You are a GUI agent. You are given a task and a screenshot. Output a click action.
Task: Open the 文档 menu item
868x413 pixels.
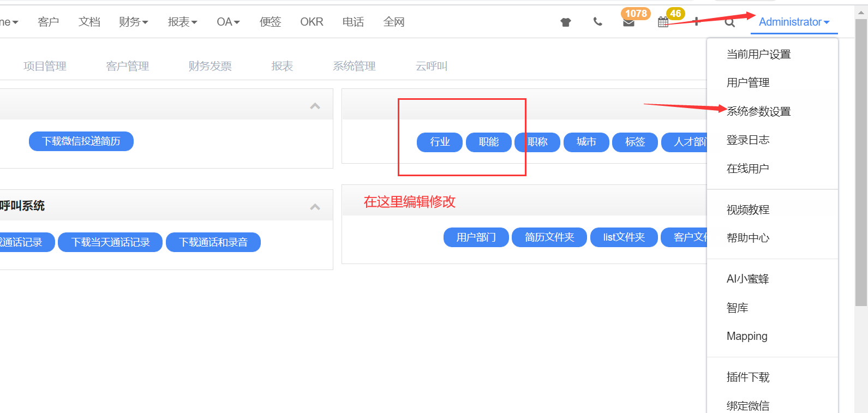[89, 22]
